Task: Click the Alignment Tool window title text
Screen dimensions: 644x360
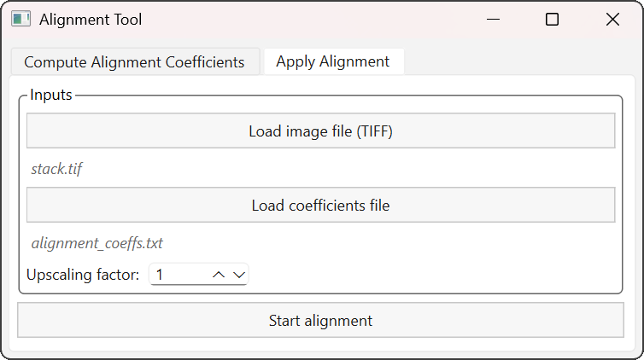Action: point(91,20)
